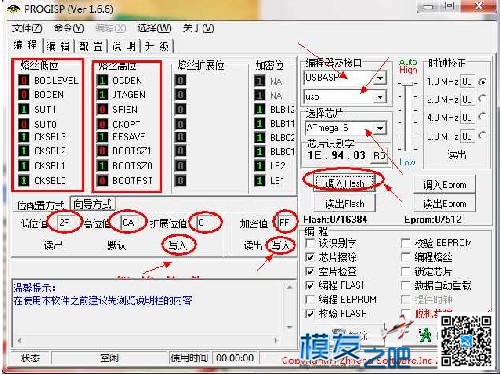Image resolution: width=500 pixels, height=375 pixels.
Task: Enable the 读识别字 checkbox
Action: pyautogui.click(x=310, y=243)
